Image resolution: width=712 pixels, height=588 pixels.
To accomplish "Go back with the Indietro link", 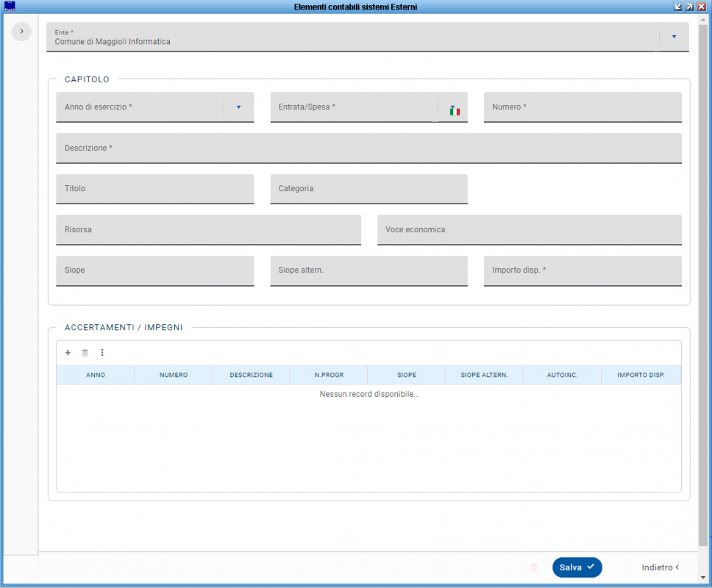I will tap(660, 567).
